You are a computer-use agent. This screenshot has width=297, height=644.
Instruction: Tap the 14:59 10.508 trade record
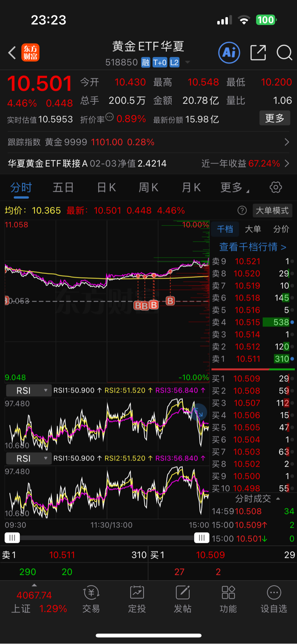253,511
